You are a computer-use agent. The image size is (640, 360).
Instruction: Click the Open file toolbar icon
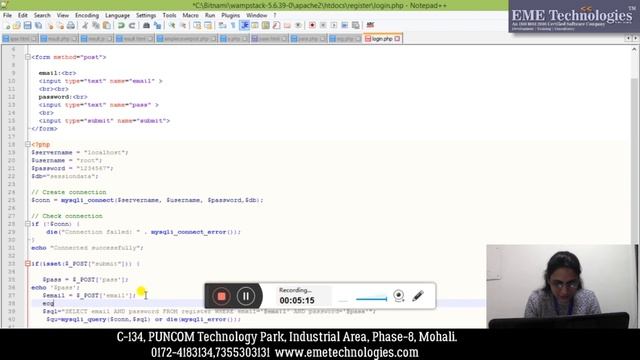point(17,26)
